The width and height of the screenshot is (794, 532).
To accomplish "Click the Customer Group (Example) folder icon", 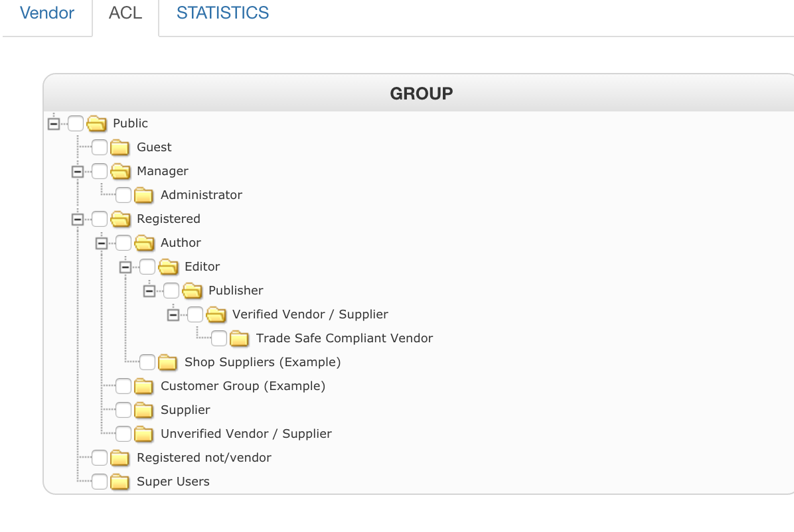I will click(144, 386).
